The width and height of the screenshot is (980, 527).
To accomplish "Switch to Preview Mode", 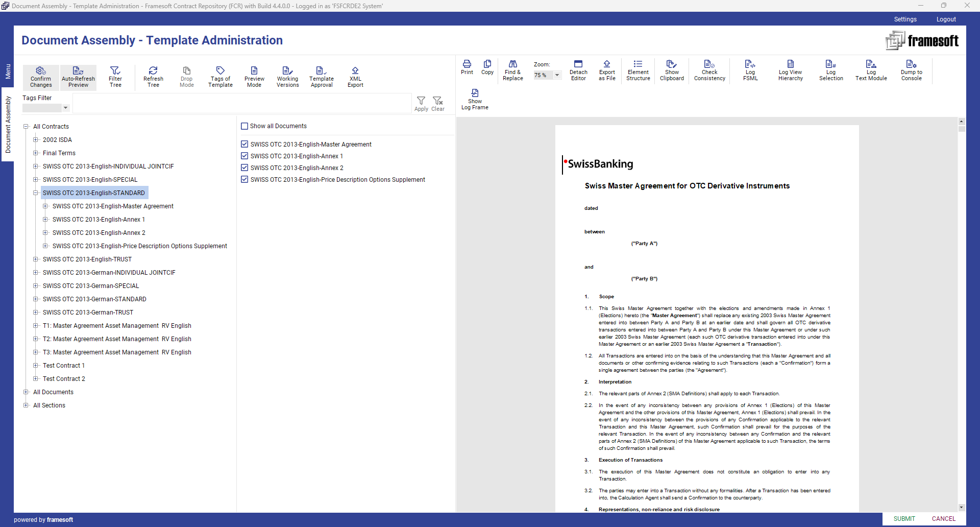I will pyautogui.click(x=254, y=77).
